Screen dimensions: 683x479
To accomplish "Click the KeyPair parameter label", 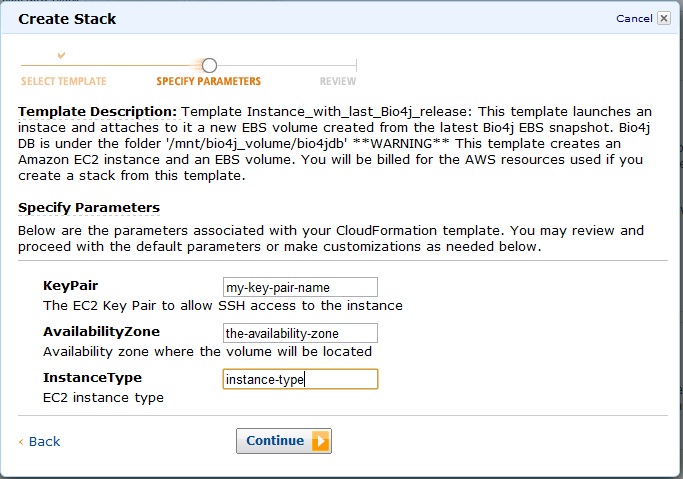I will coord(71,286).
